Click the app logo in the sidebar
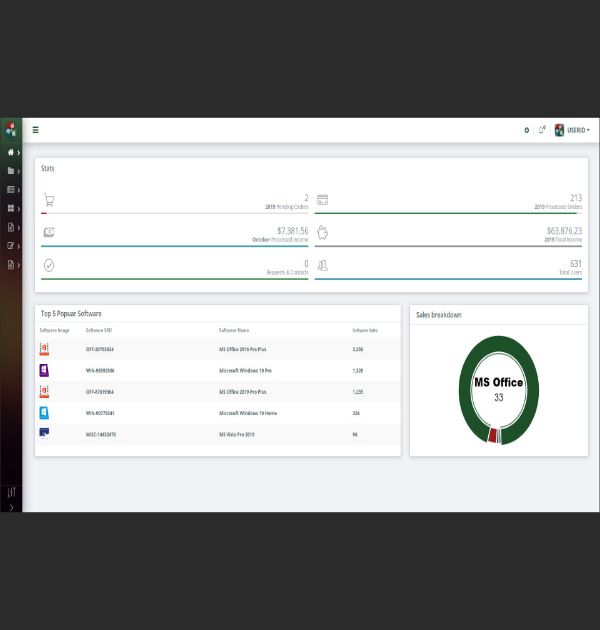The image size is (600, 630). 11,129
